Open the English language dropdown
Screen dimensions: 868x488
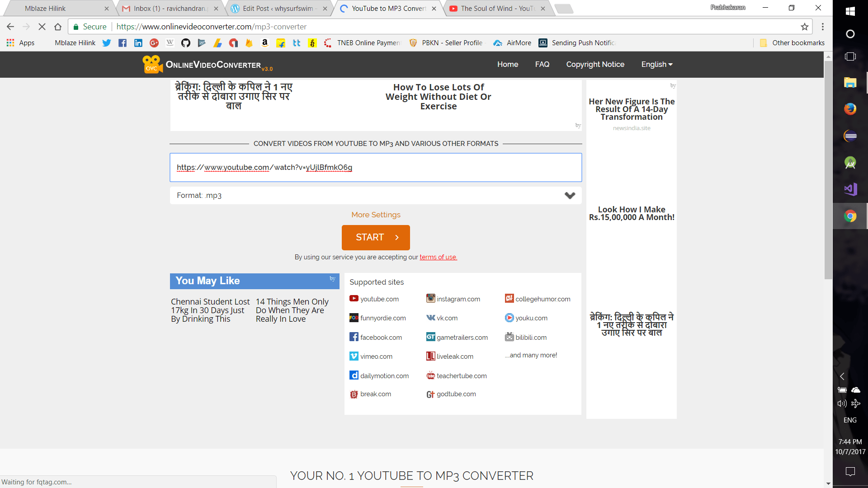pyautogui.click(x=656, y=64)
